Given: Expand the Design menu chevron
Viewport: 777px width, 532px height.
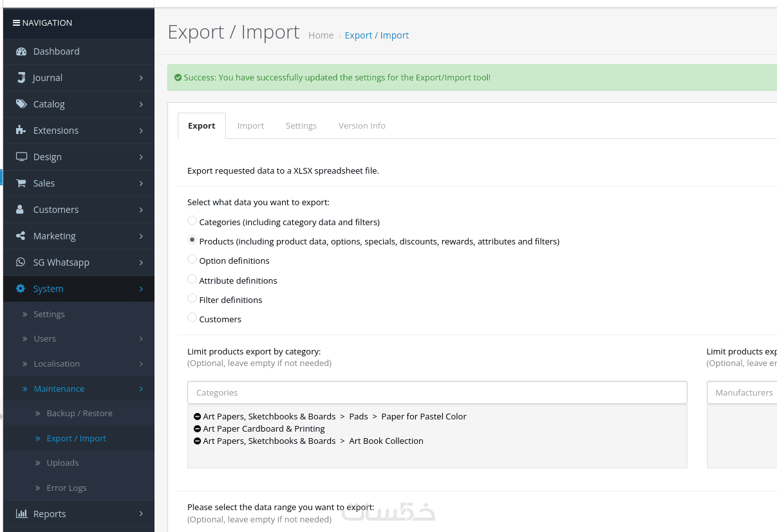Looking at the screenshot, I should click(x=141, y=157).
